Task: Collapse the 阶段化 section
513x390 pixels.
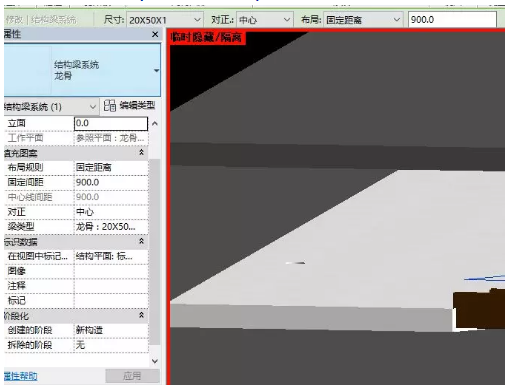Action: [x=141, y=315]
